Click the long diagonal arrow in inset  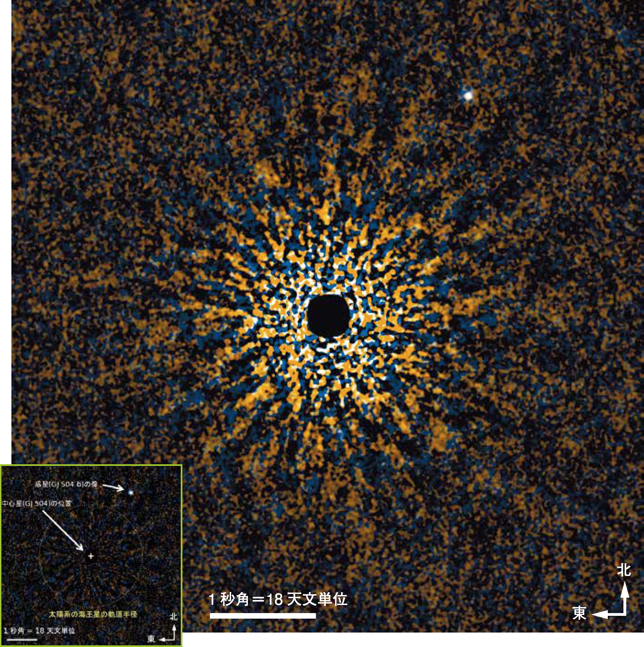click(x=63, y=530)
